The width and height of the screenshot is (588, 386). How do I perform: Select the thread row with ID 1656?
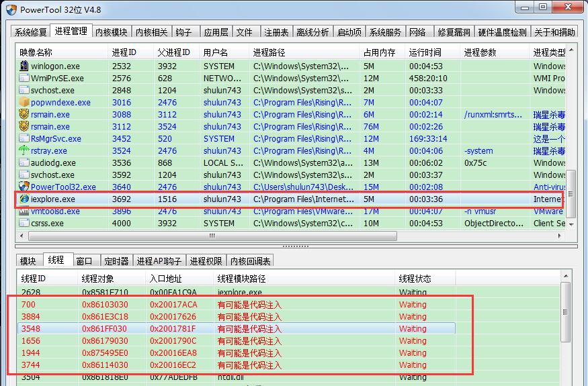[237, 340]
